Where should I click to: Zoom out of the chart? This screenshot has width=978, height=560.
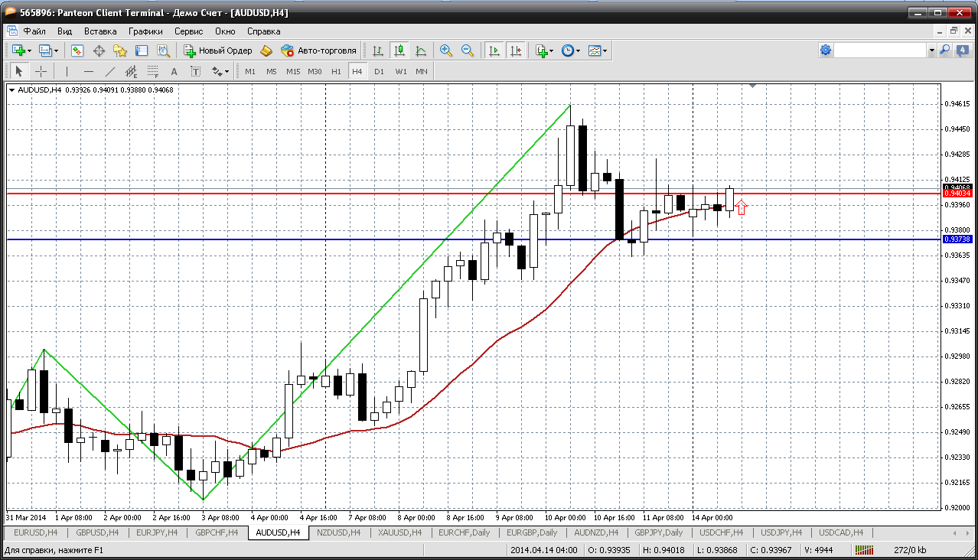[468, 50]
